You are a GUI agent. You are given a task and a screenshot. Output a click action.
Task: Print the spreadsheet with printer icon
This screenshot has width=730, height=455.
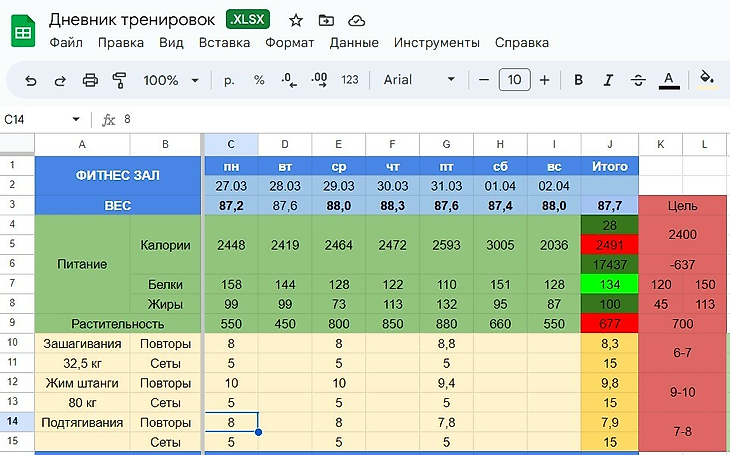[90, 80]
